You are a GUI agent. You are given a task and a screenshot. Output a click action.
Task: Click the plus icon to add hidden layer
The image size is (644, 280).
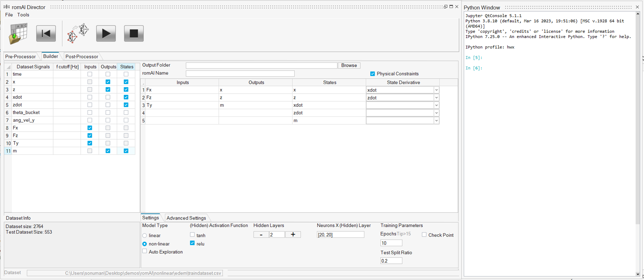click(293, 235)
